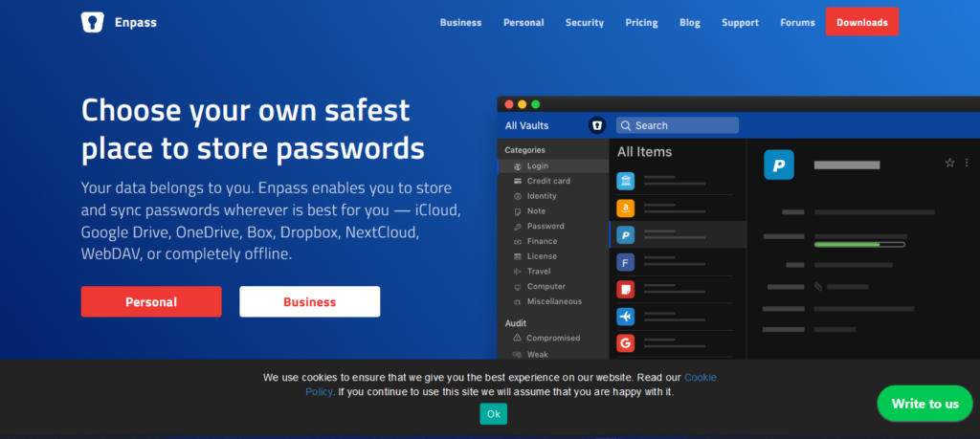This screenshot has width=980, height=439.
Task: Open Forums from the navigation bar
Action: click(797, 23)
